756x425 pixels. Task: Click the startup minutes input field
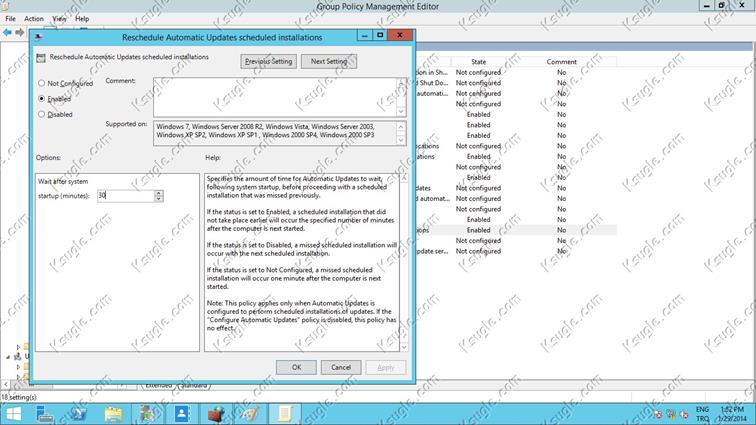pos(125,195)
